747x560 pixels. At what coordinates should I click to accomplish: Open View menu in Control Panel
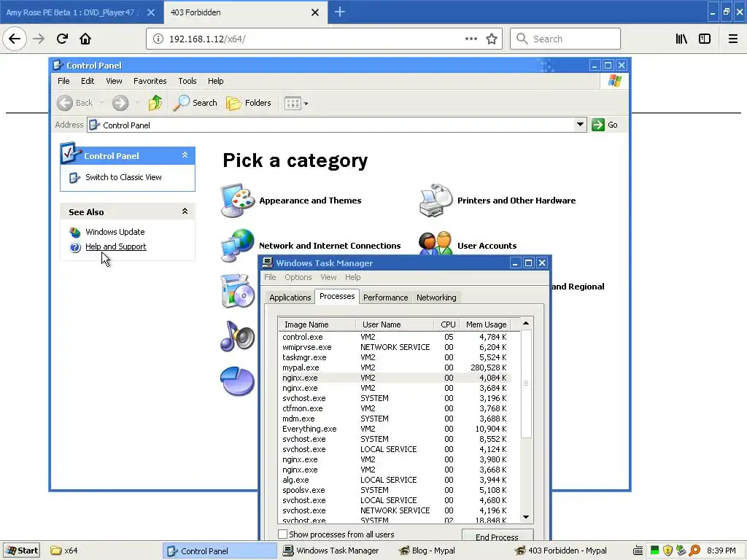114,81
